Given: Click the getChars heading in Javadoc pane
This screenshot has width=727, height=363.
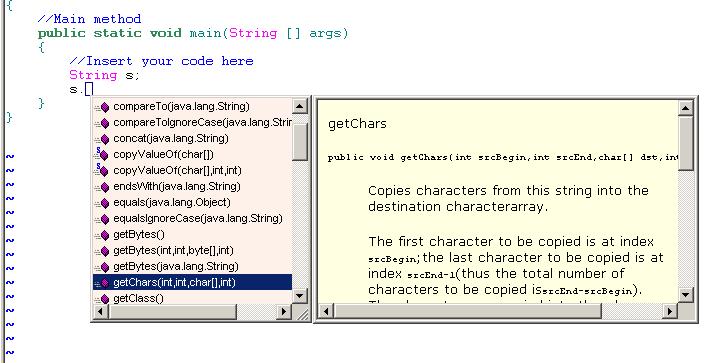Looking at the screenshot, I should tap(357, 125).
